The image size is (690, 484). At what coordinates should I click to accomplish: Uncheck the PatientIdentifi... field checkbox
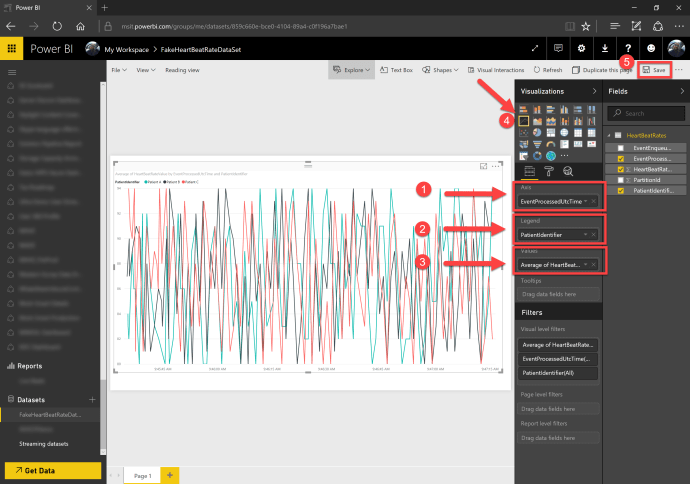pyautogui.click(x=620, y=191)
